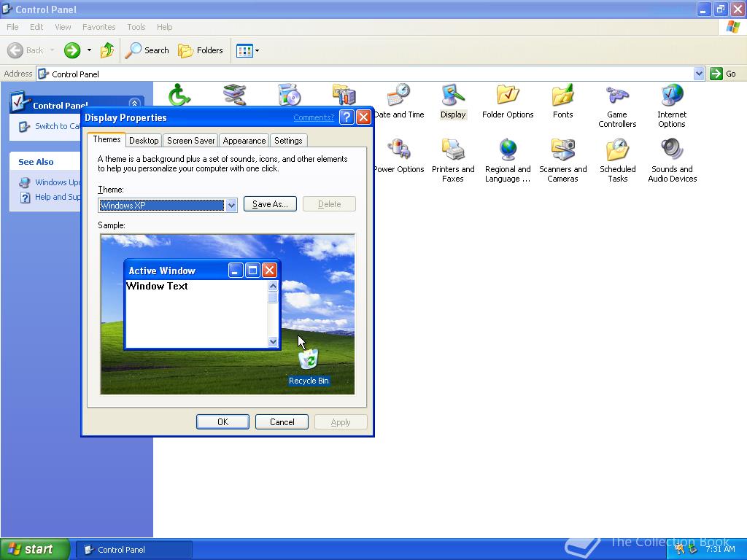Screen dimensions: 747x560
Task: Select the Control Panel taskbar button
Action: point(134,550)
